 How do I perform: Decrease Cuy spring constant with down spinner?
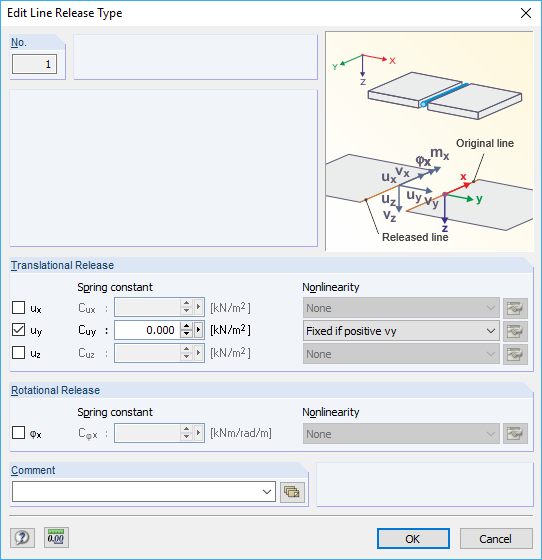[x=186, y=334]
